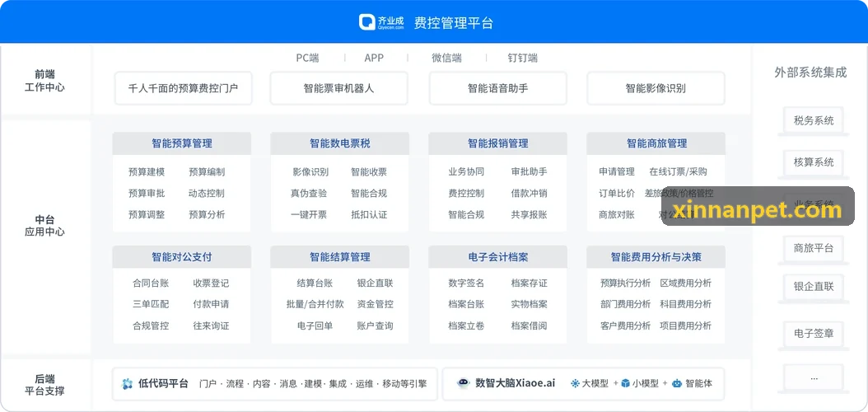
Task: Click the 数字签名 item
Action: click(x=466, y=283)
